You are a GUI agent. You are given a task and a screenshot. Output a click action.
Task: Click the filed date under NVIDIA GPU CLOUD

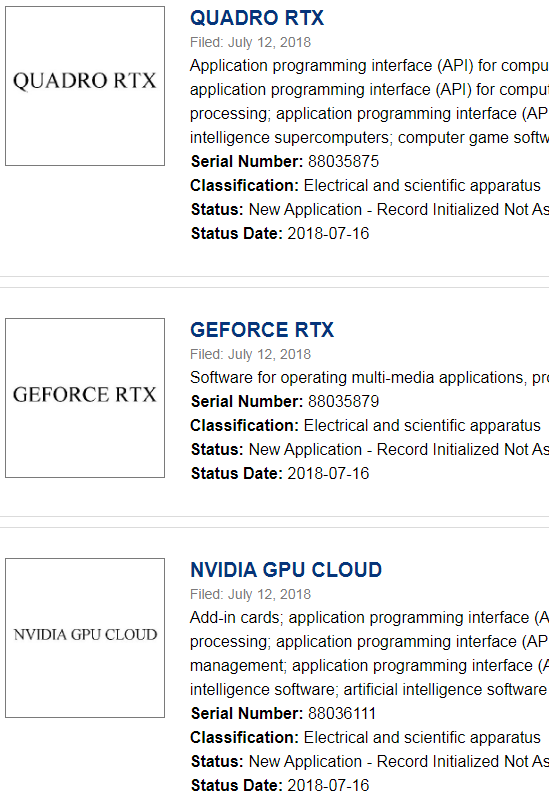(x=250, y=594)
